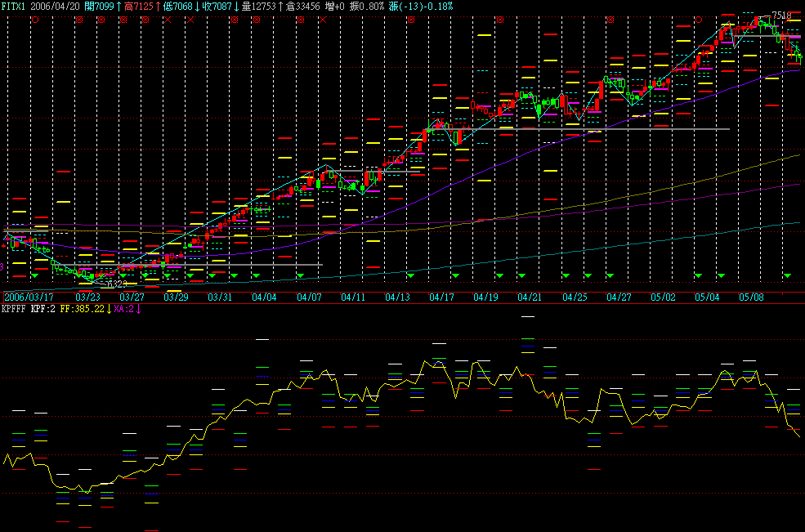
Task: Click the yellow FF:385.22 indicator value
Action: pos(83,309)
